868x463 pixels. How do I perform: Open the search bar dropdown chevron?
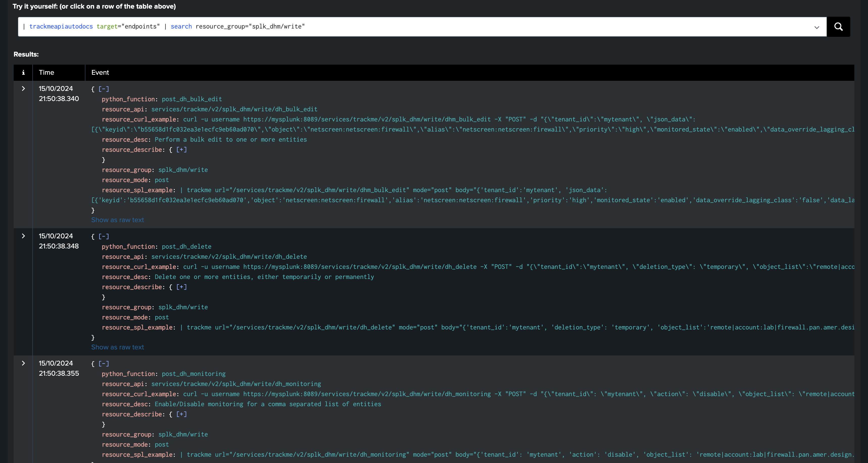(x=816, y=27)
